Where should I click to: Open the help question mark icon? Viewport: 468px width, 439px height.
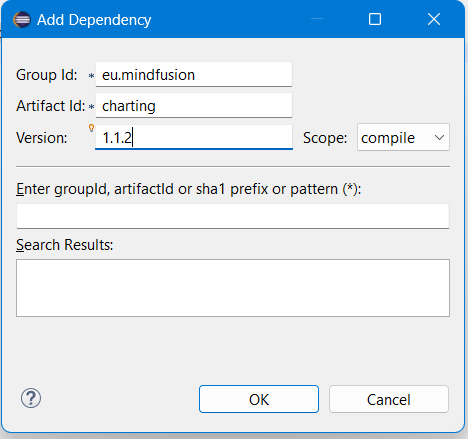31,398
